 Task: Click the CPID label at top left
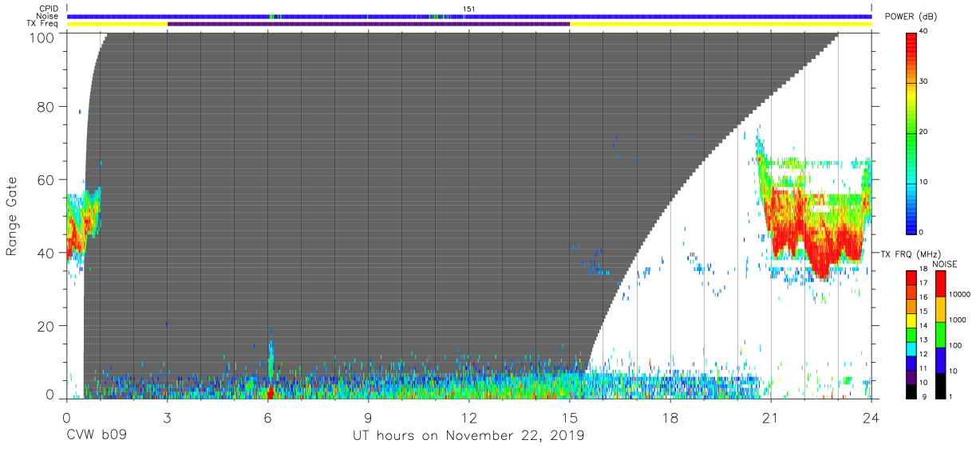[x=49, y=9]
